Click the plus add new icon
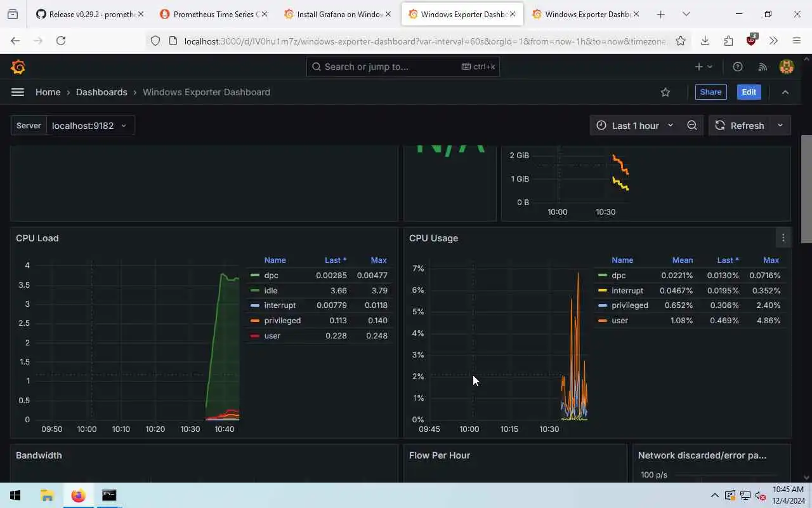Viewport: 812px width, 508px height. 704,67
